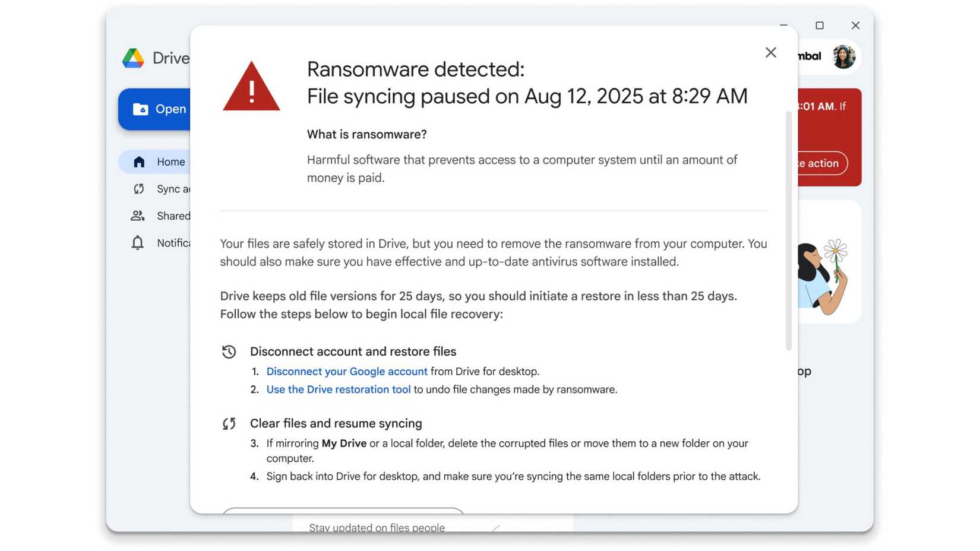Click the dialog scrollbar thumb
This screenshot has height=551, width=980.
point(790,229)
